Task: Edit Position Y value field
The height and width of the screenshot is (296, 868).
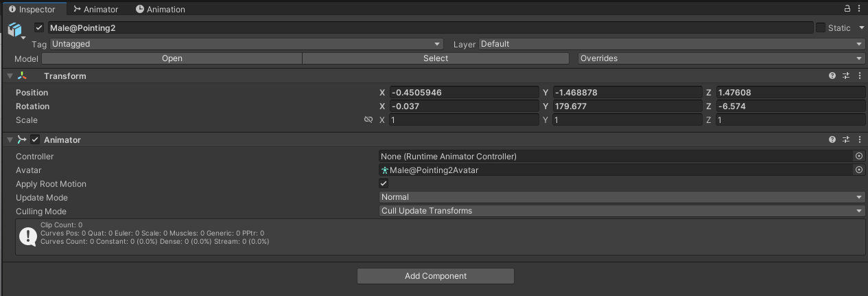Action: (627, 93)
